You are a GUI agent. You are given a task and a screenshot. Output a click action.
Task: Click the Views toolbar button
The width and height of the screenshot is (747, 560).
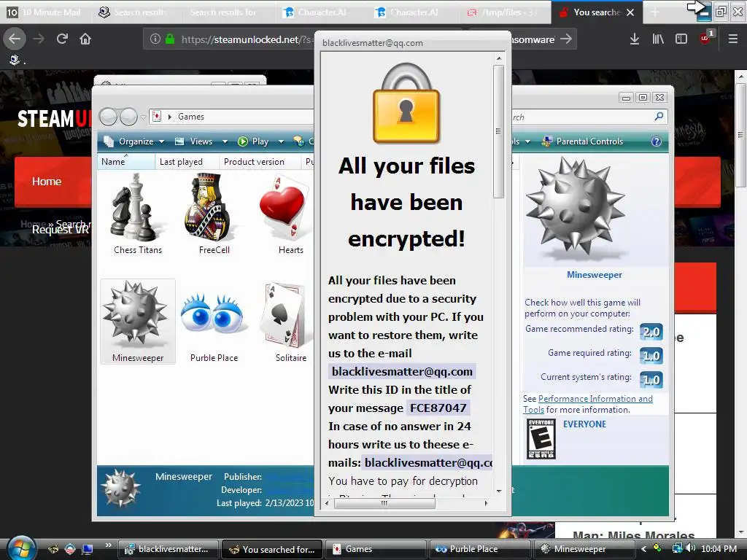(x=195, y=141)
